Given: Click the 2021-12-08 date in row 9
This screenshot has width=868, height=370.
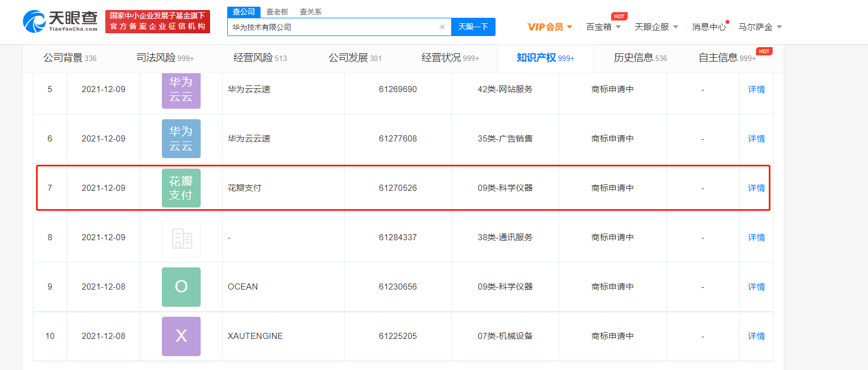Looking at the screenshot, I should pos(103,287).
